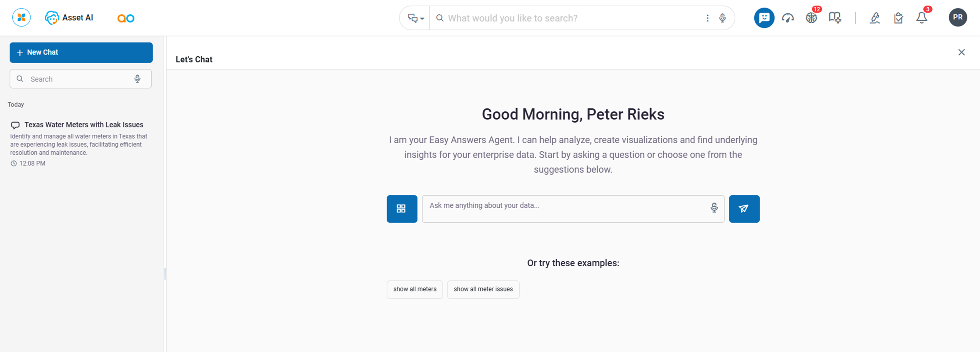Click the Asset AI logo
The width and height of the screenshot is (980, 352).
[x=69, y=18]
